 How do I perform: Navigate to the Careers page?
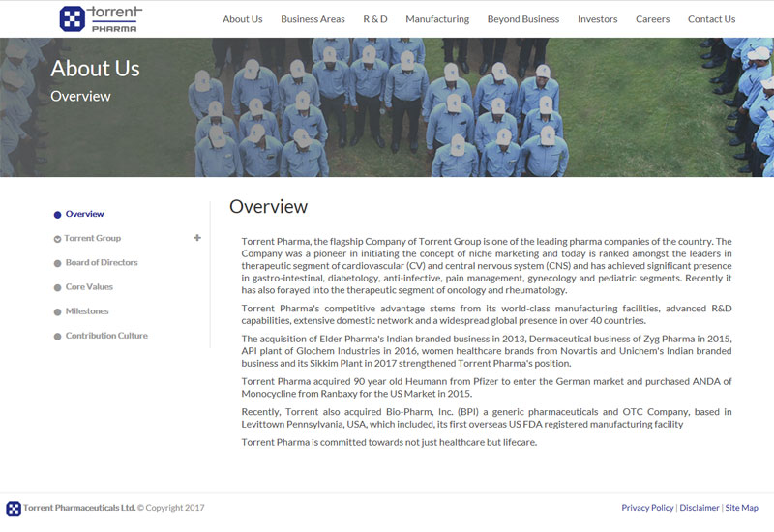(x=652, y=19)
